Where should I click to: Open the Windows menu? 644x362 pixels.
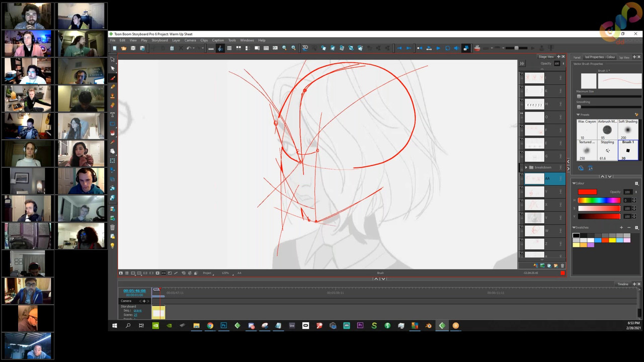[247, 40]
